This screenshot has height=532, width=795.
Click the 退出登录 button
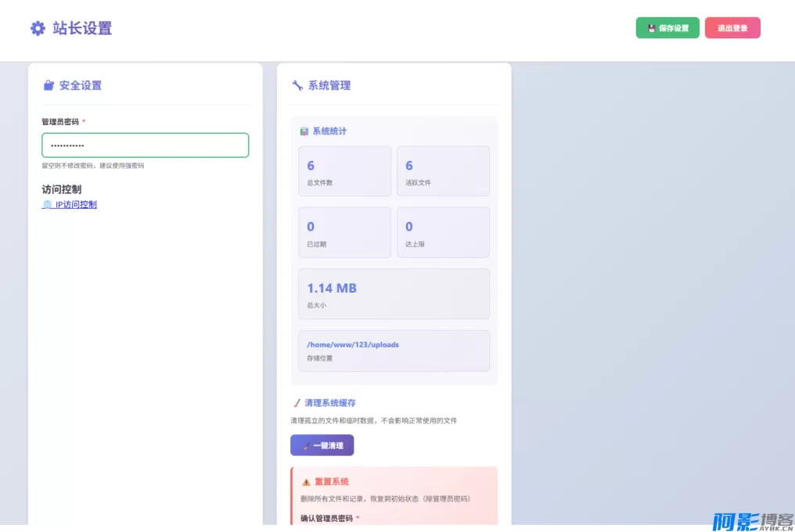pos(732,27)
